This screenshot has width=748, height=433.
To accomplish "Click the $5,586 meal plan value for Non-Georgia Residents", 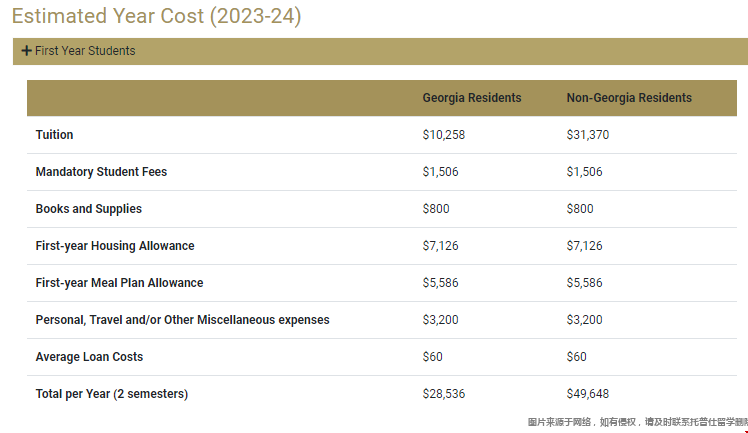I will pyautogui.click(x=584, y=283).
